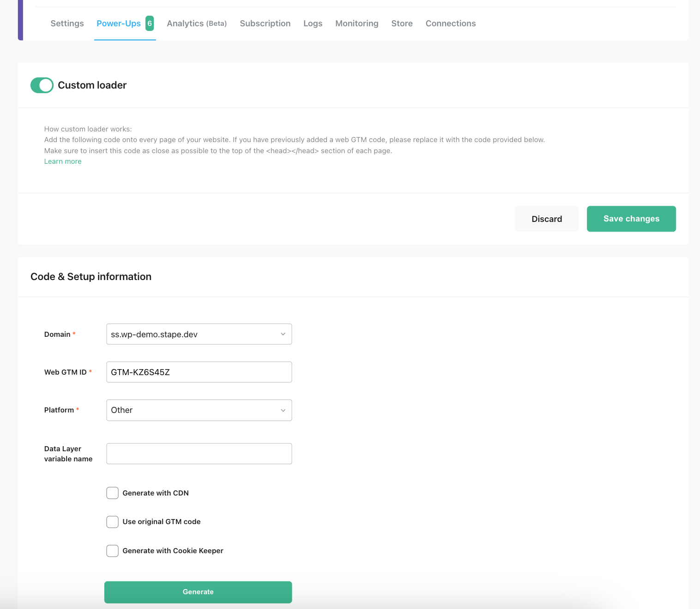This screenshot has height=609, width=700.
Task: Click the Generate button
Action: [198, 592]
